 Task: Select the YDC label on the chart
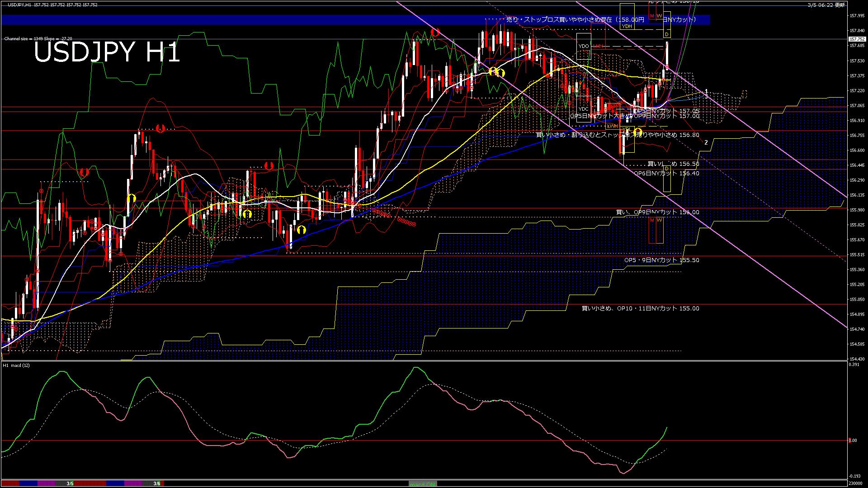(584, 109)
